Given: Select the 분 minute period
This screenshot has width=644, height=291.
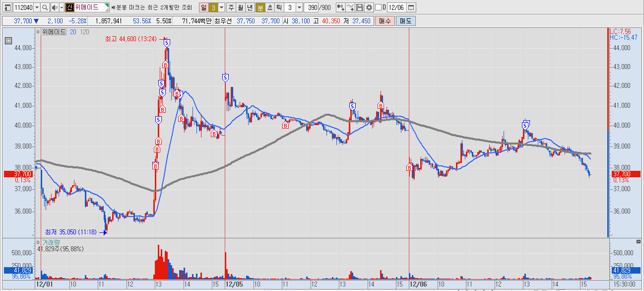Looking at the screenshot, I should 260,7.
